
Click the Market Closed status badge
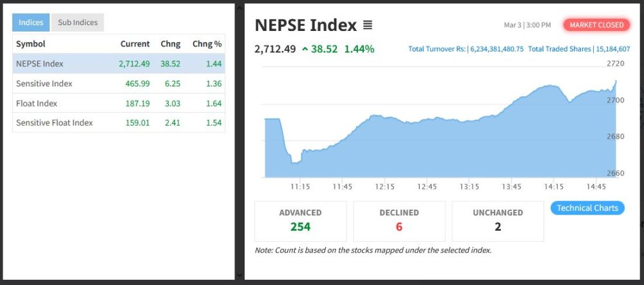(x=597, y=25)
